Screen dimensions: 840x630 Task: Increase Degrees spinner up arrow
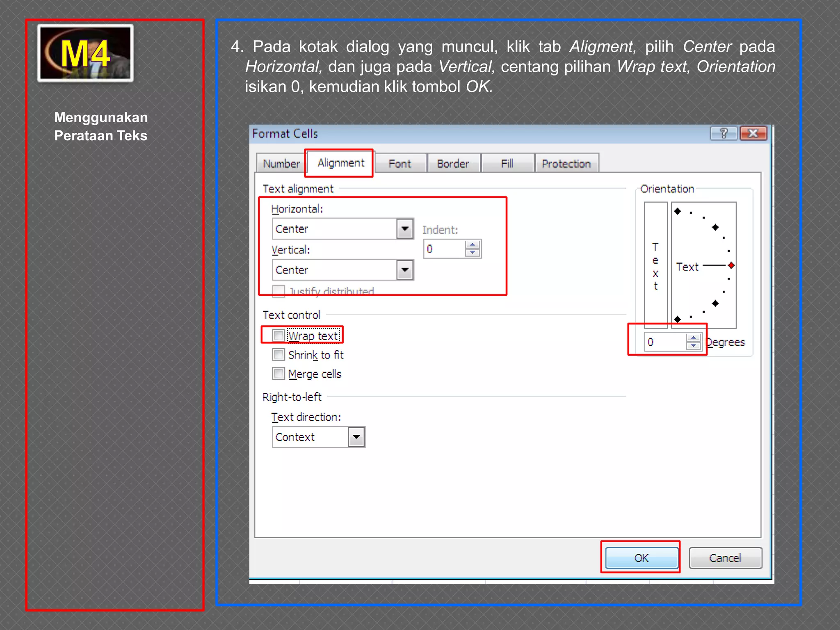click(x=693, y=338)
